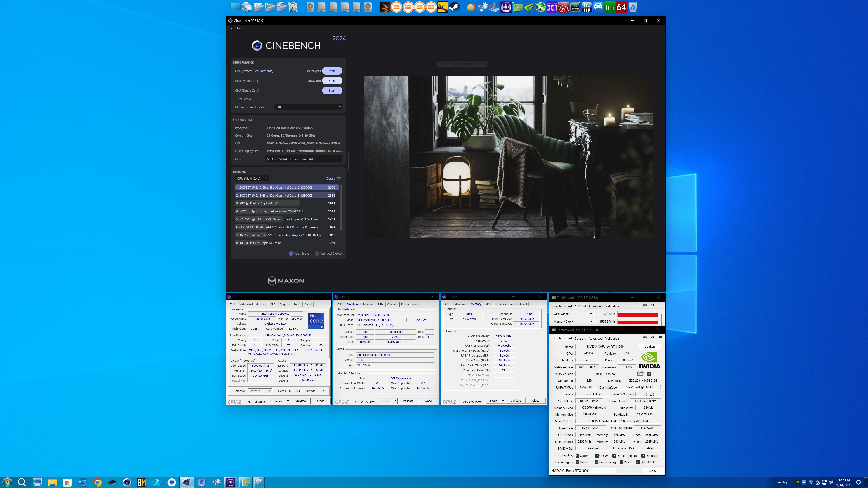Open the Help menu in Cinebench
Viewport: 868px width, 488px height.
coord(240,28)
